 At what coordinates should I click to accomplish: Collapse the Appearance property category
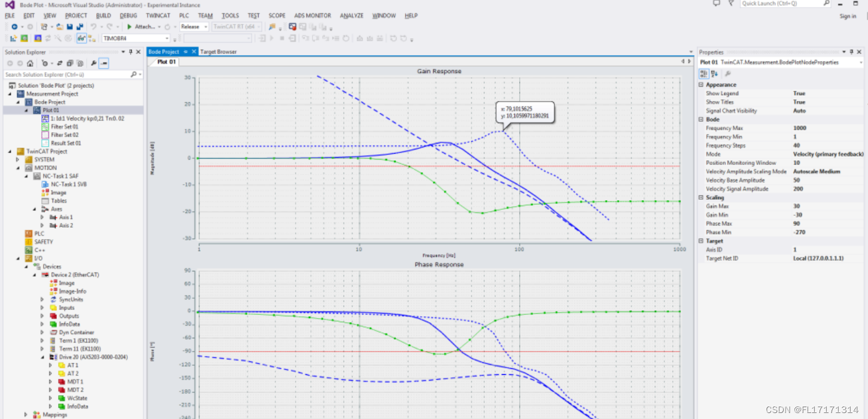701,85
